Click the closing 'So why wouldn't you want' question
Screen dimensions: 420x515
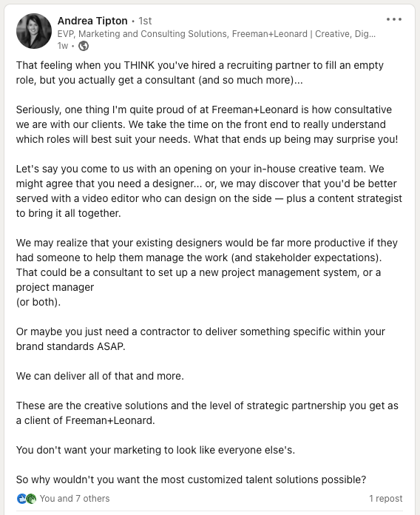(191, 479)
